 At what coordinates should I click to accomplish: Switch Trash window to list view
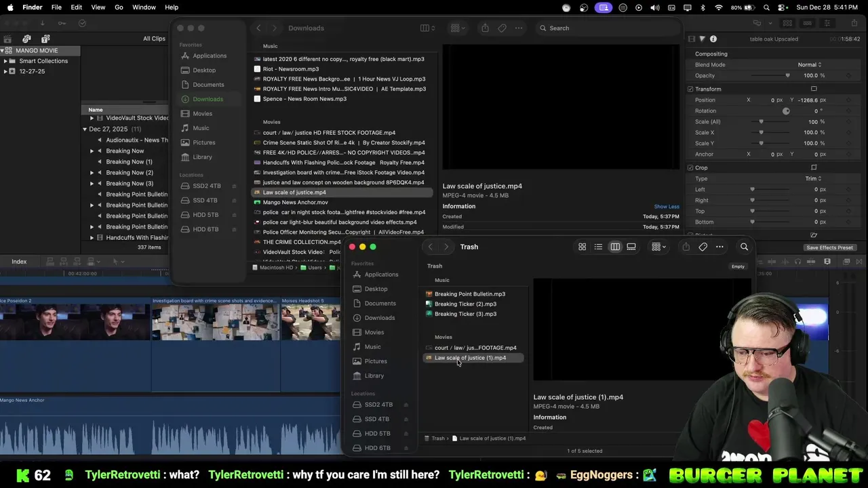click(598, 247)
